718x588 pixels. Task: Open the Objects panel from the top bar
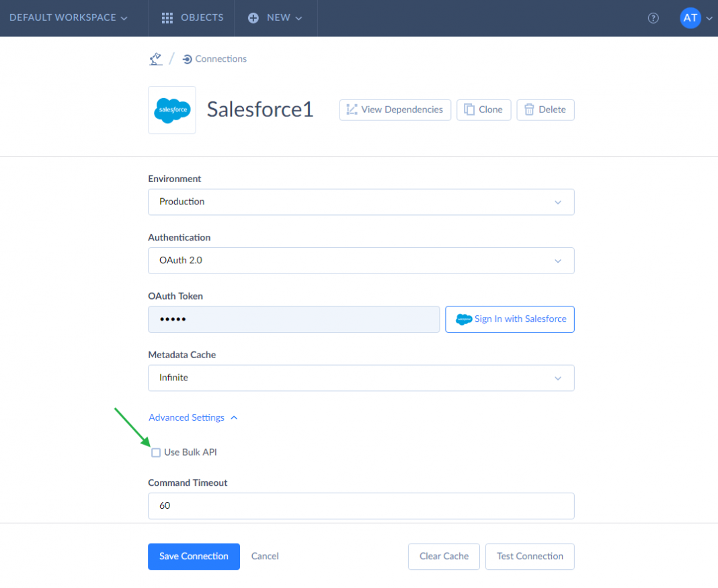coord(191,17)
